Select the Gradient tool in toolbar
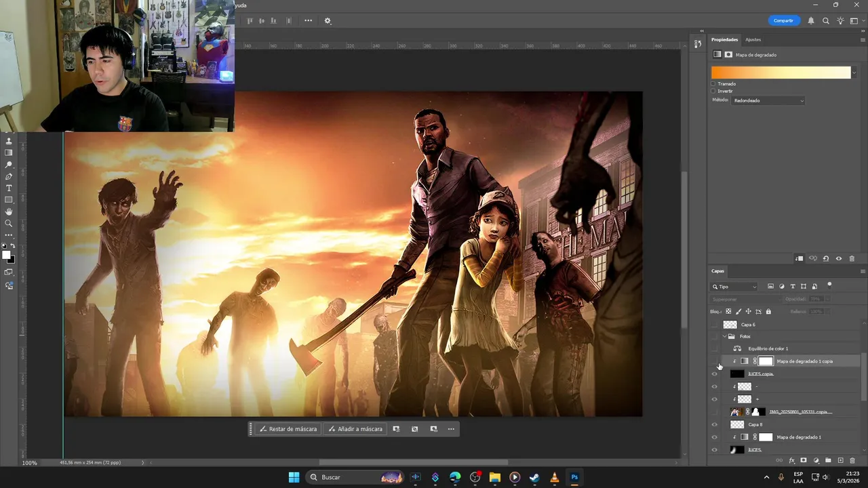Image resolution: width=868 pixels, height=488 pixels. pos(9,152)
